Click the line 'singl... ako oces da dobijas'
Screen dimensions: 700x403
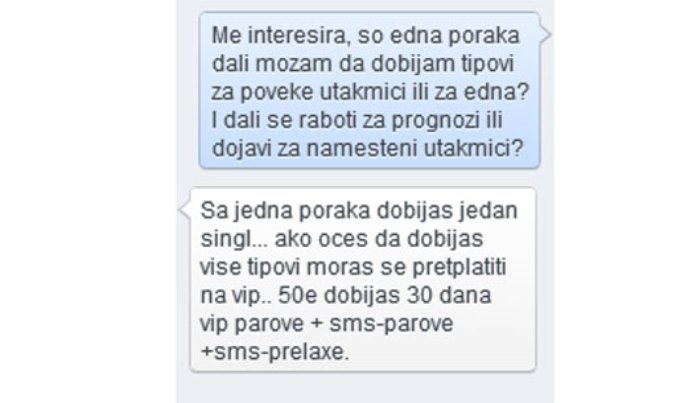(x=342, y=239)
